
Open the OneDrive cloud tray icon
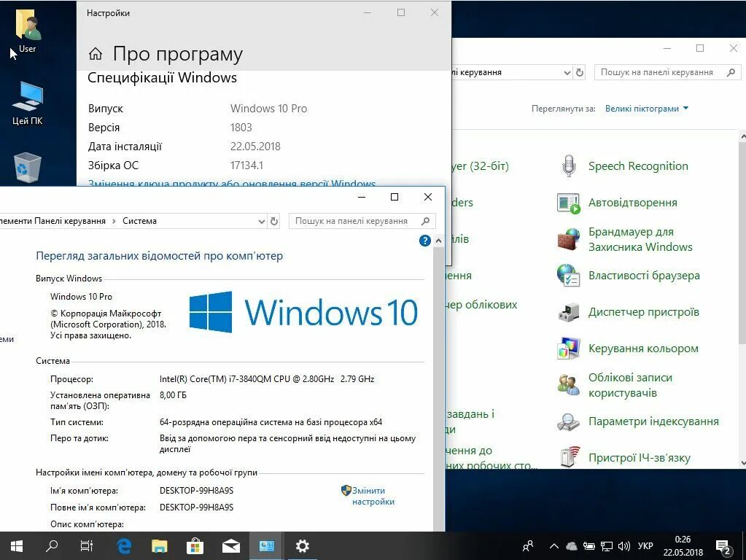point(572,546)
